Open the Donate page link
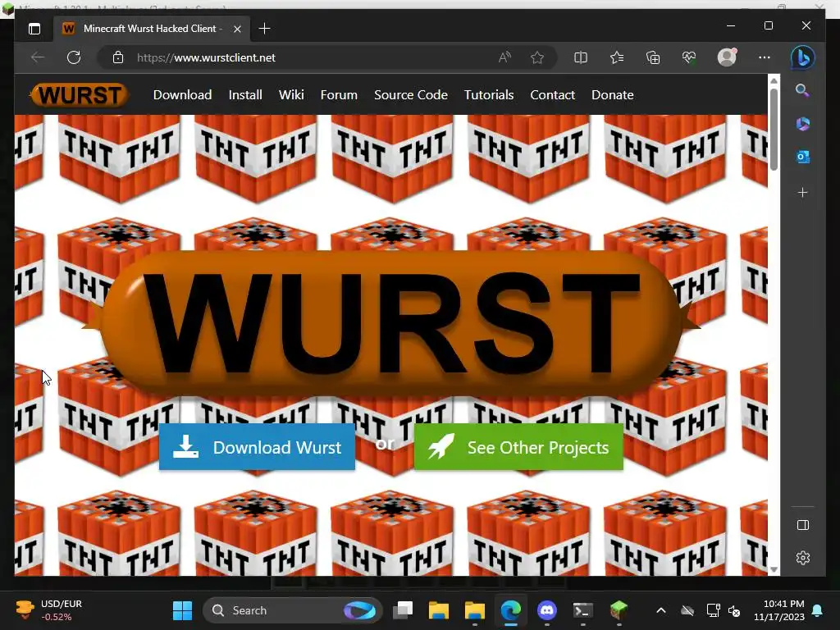Viewport: 840px width, 630px height. pyautogui.click(x=612, y=95)
